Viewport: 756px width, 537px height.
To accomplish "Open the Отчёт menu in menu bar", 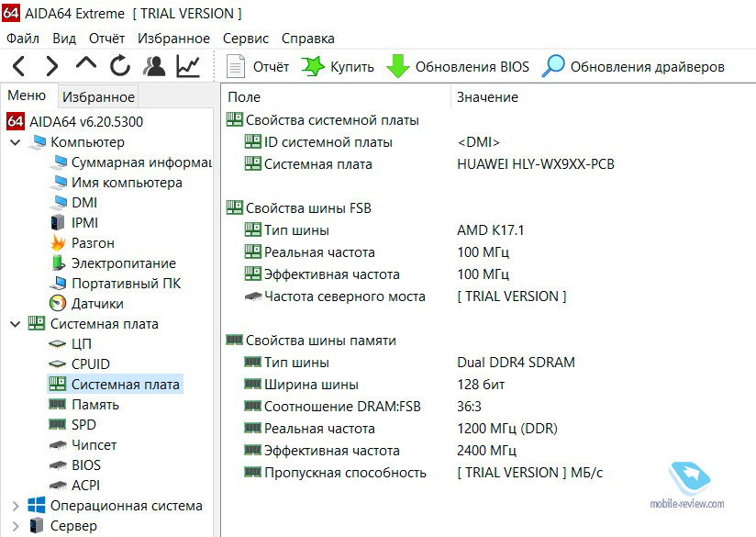I will [x=106, y=39].
